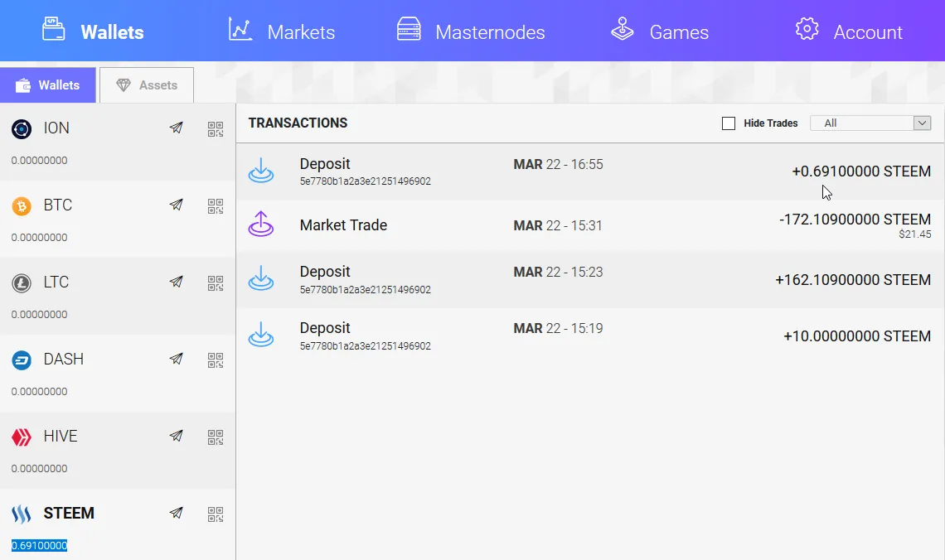Screen dimensions: 945x560
Task: Switch to the Assets tab
Action: tap(147, 84)
